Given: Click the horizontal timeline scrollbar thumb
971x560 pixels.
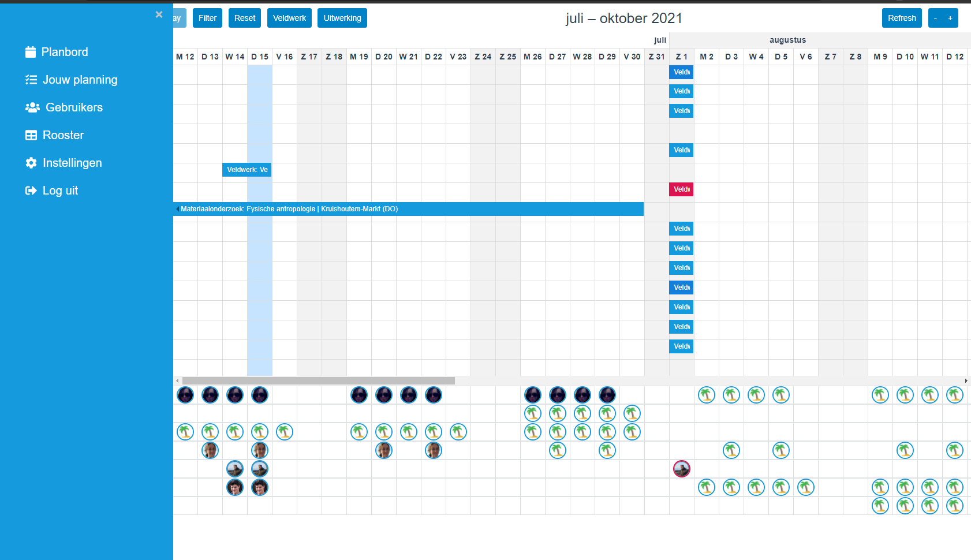Looking at the screenshot, I should pyautogui.click(x=318, y=381).
